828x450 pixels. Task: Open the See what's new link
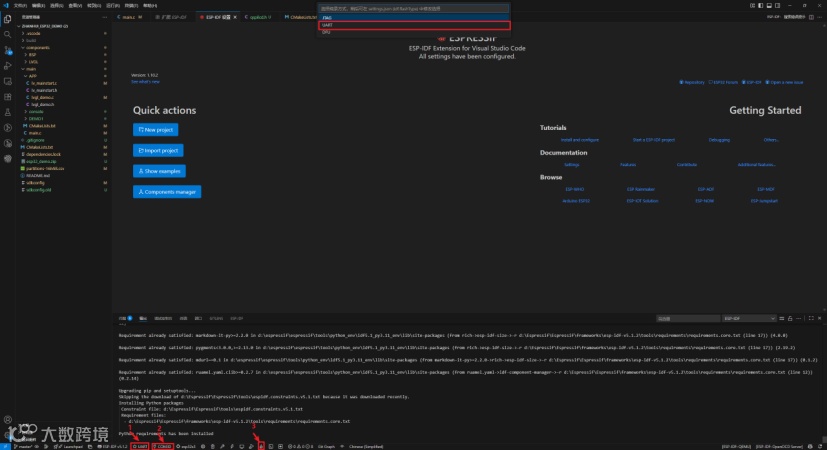point(145,82)
